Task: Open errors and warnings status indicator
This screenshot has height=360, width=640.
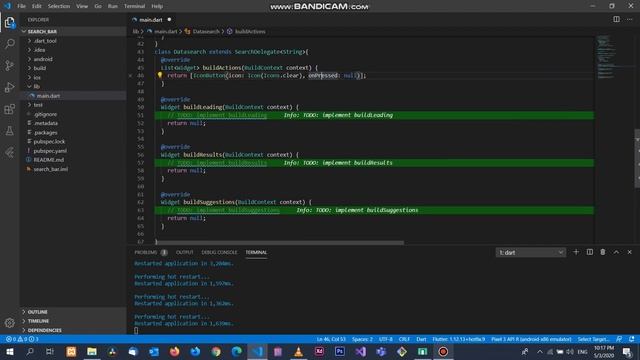Action: [x=22, y=339]
